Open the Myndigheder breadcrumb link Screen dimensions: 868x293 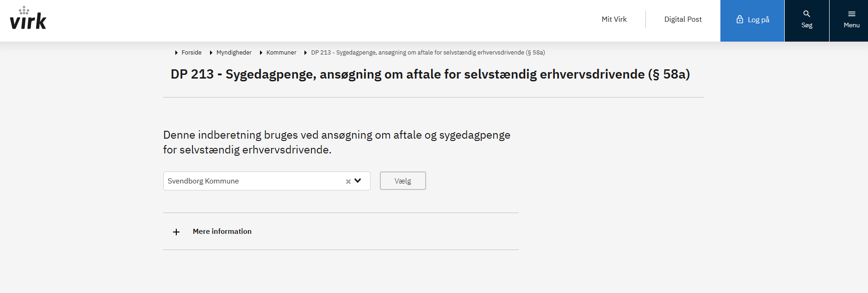pos(234,53)
